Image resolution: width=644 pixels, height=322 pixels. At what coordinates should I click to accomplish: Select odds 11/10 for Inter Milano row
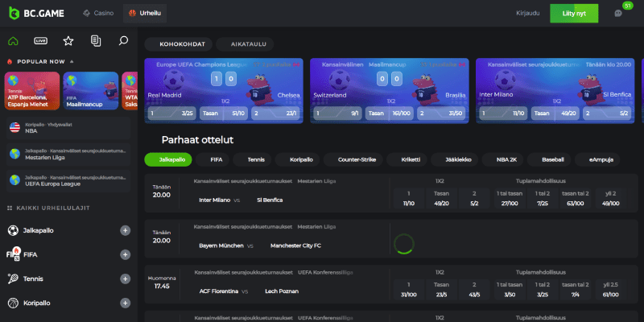[x=409, y=198]
